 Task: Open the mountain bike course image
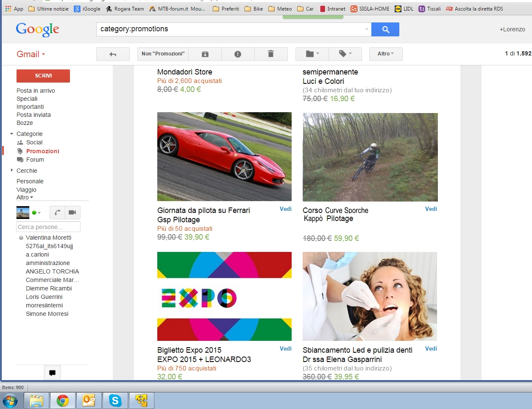click(x=370, y=157)
